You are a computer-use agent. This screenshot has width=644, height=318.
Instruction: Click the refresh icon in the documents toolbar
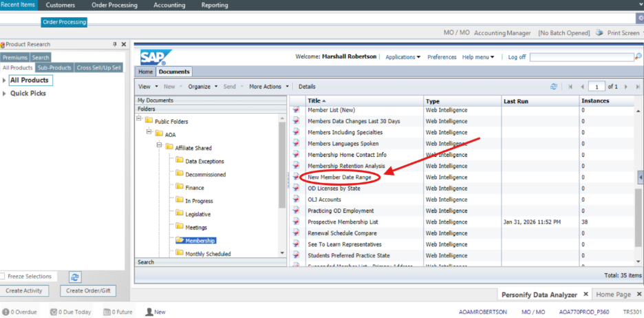[x=554, y=87]
